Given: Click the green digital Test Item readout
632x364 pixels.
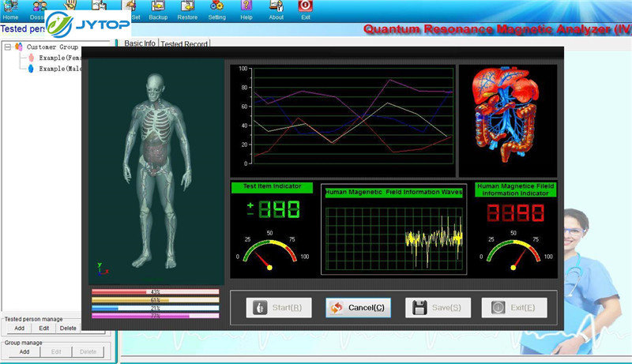Looking at the screenshot, I should [273, 209].
